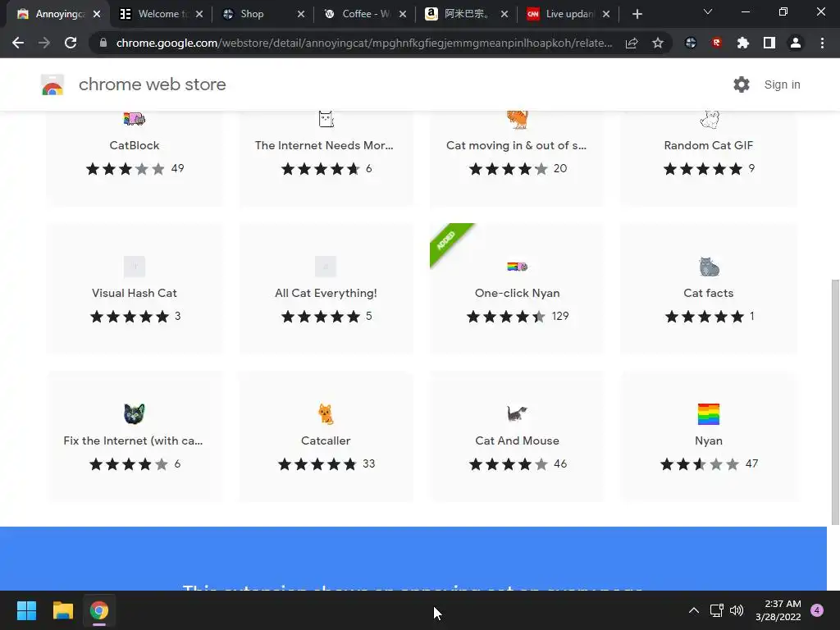Click 129 ratings count on One-click Nyan
840x630 pixels.
click(560, 316)
